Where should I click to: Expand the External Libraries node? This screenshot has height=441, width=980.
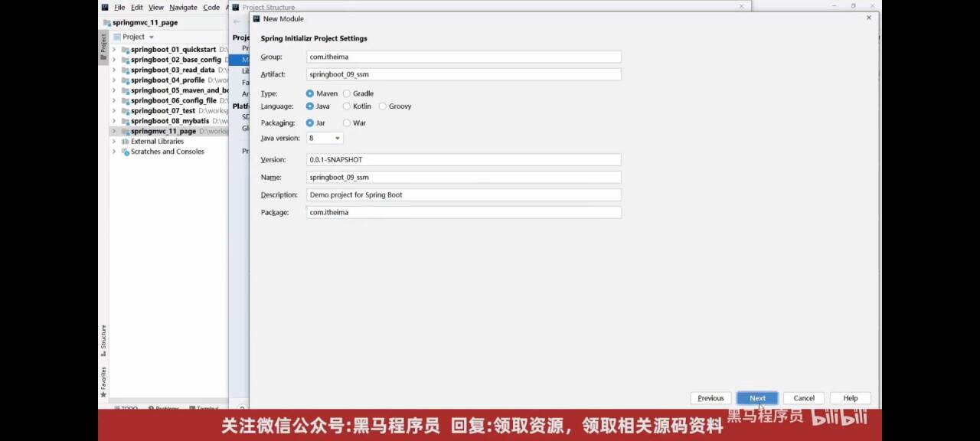coord(114,142)
